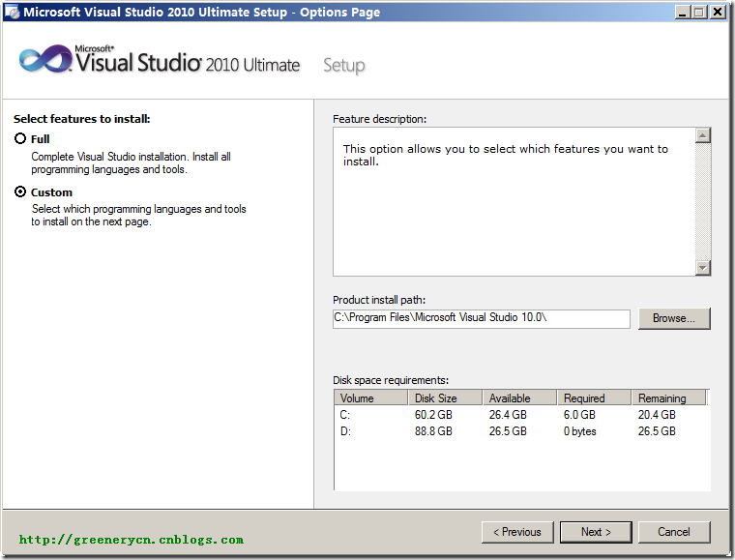Click the 6.0 GB required value
The width and height of the screenshot is (735, 560).
click(579, 415)
